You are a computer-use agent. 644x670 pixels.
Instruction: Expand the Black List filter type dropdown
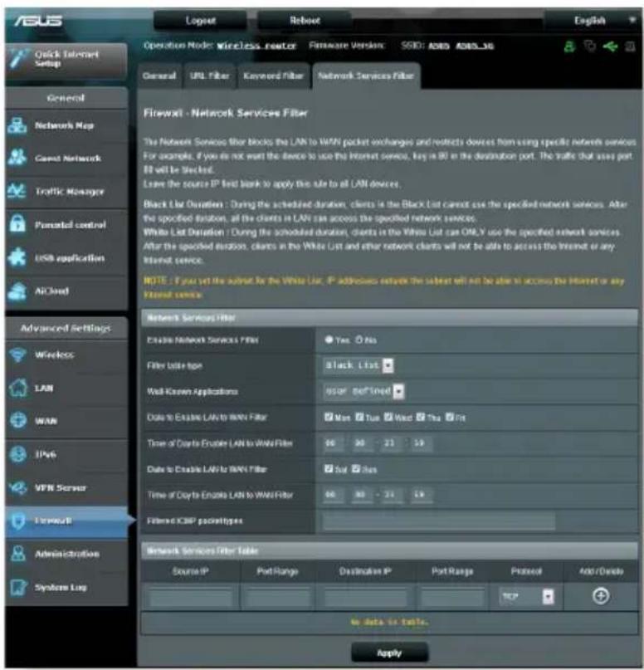click(x=359, y=365)
